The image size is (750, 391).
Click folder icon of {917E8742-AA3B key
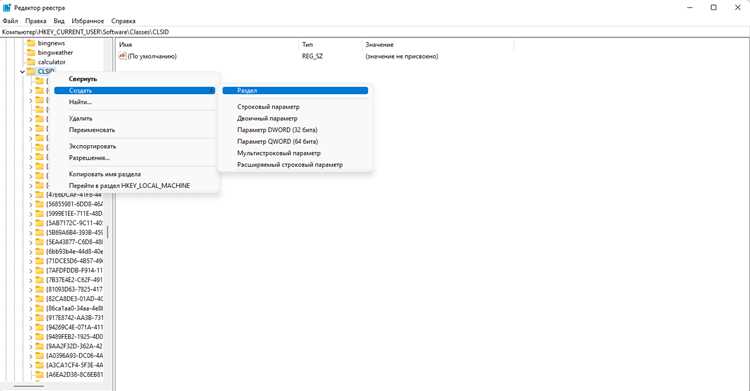tap(40, 318)
